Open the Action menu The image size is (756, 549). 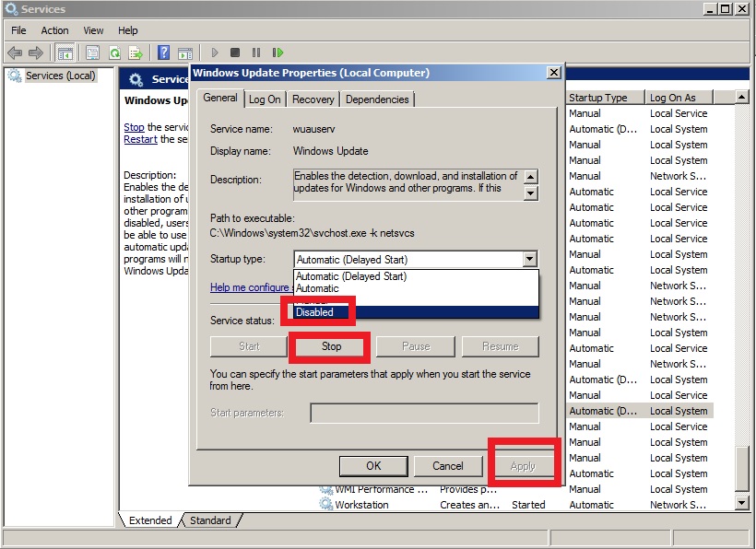(54, 30)
